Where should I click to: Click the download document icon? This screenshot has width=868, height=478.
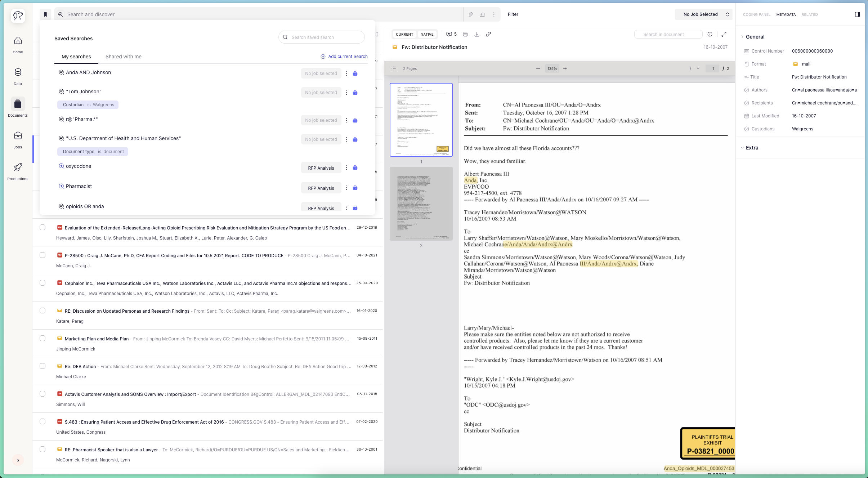pyautogui.click(x=477, y=34)
